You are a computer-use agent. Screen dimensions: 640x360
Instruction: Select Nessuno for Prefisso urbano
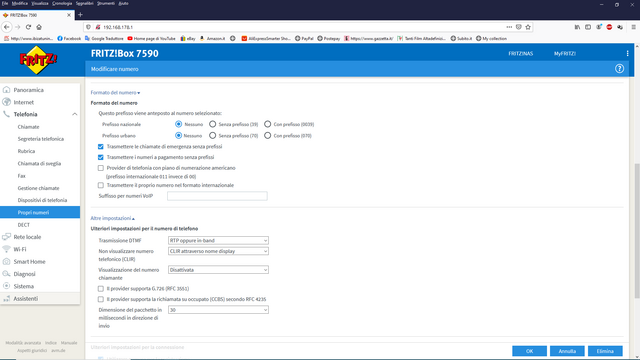click(178, 136)
